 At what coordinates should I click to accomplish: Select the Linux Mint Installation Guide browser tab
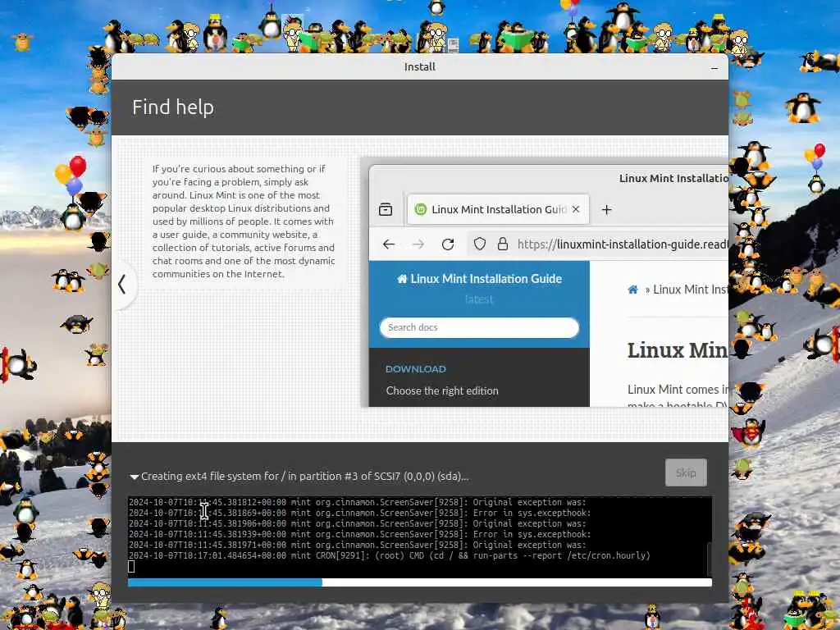[x=498, y=209]
